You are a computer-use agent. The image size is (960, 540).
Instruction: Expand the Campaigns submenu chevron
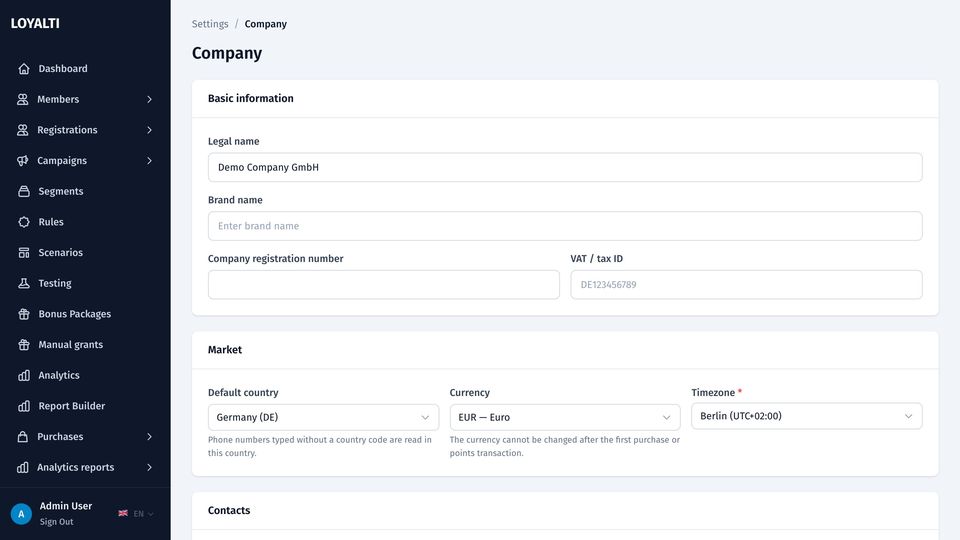coord(149,160)
